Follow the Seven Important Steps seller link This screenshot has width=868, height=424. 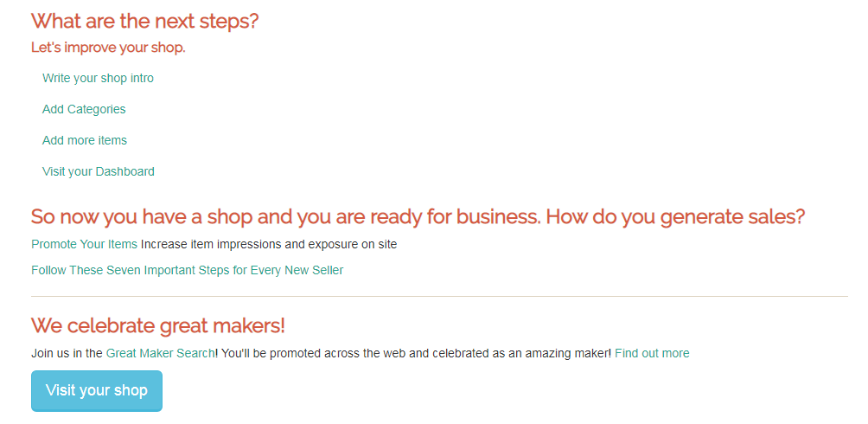187,270
